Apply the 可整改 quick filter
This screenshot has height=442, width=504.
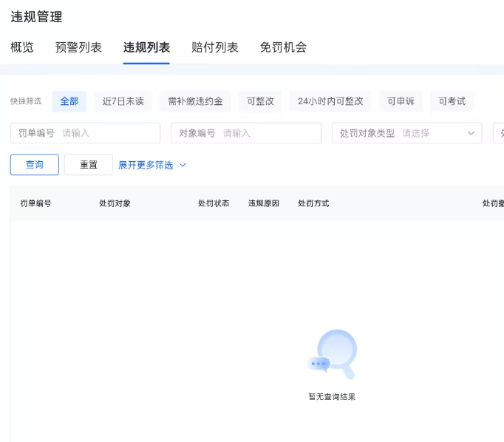(x=260, y=101)
